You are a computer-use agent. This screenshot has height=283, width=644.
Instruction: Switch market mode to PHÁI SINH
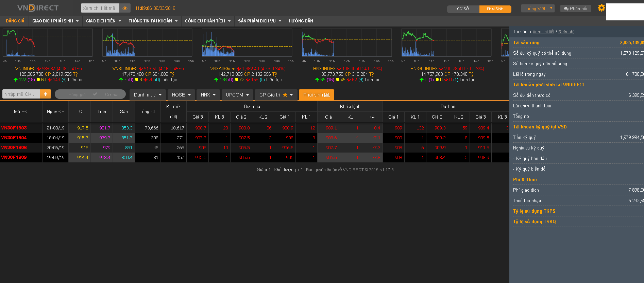(x=495, y=9)
